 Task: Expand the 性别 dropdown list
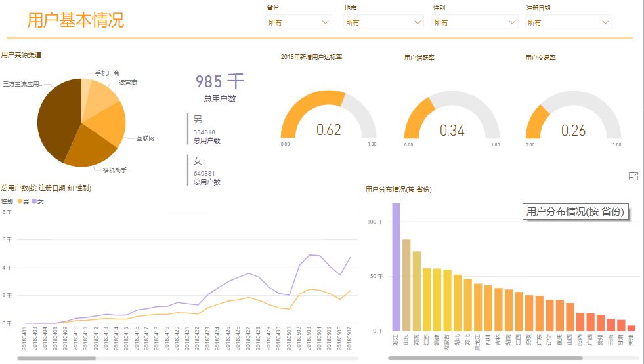click(475, 22)
